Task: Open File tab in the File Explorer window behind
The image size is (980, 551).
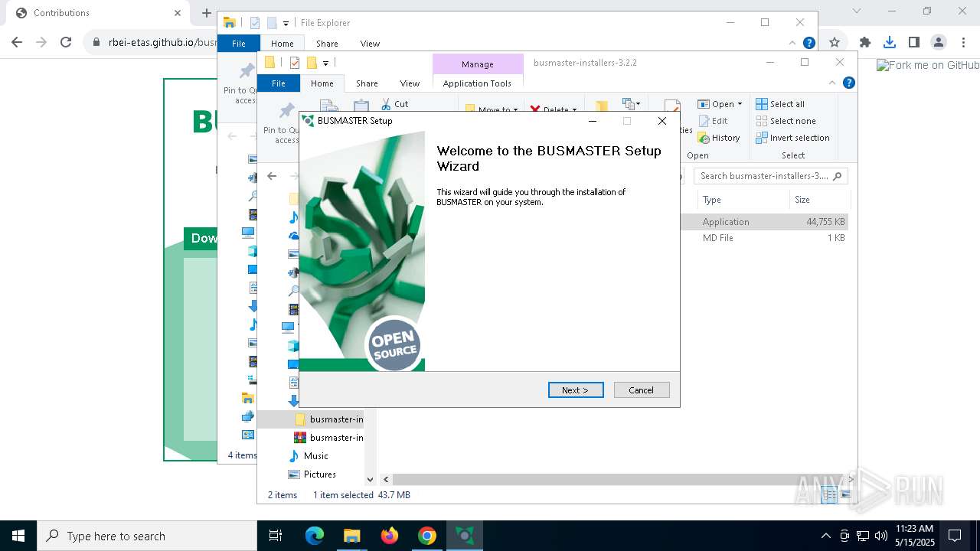Action: pos(239,44)
